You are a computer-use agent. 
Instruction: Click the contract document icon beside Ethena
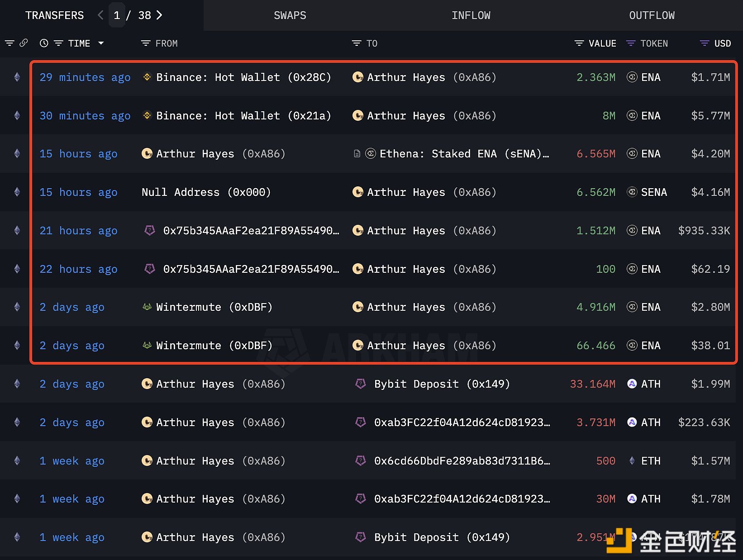(357, 154)
